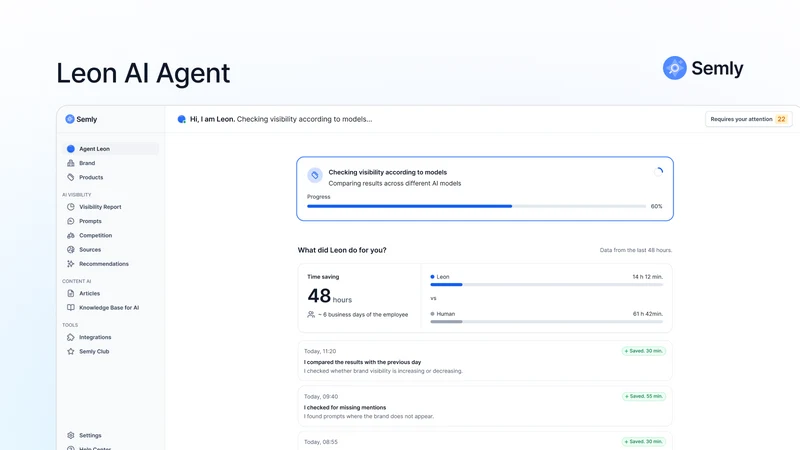Click the Human time bar
The width and height of the screenshot is (800, 450).
(546, 322)
